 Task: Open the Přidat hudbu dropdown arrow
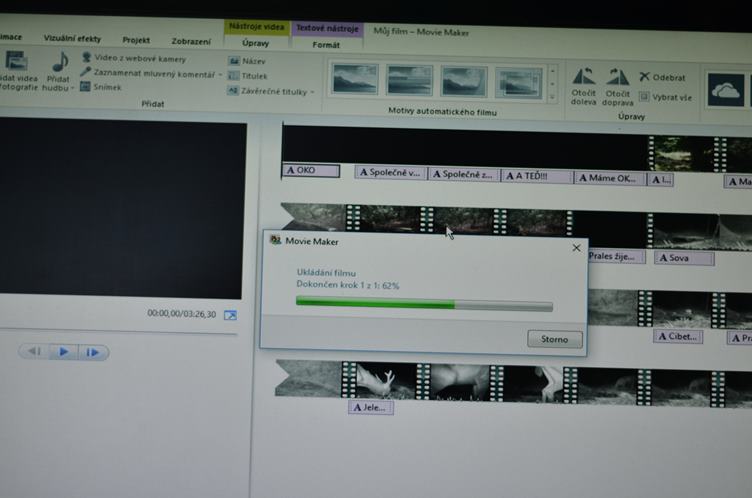pos(72,88)
